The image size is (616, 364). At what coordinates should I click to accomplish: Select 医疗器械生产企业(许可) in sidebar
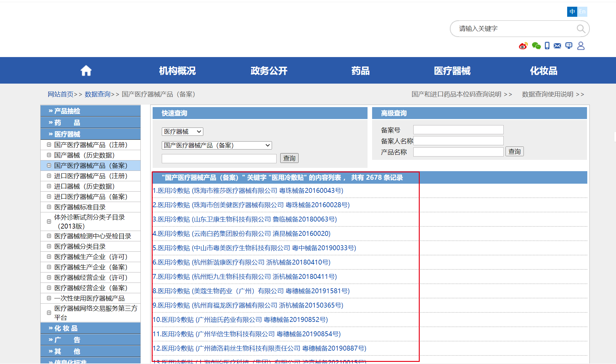pos(91,257)
